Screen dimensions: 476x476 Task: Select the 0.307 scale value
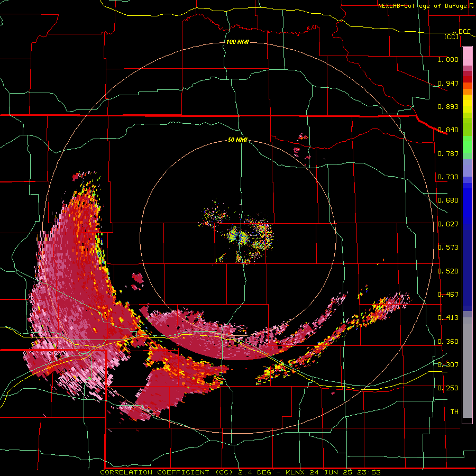[448, 365]
